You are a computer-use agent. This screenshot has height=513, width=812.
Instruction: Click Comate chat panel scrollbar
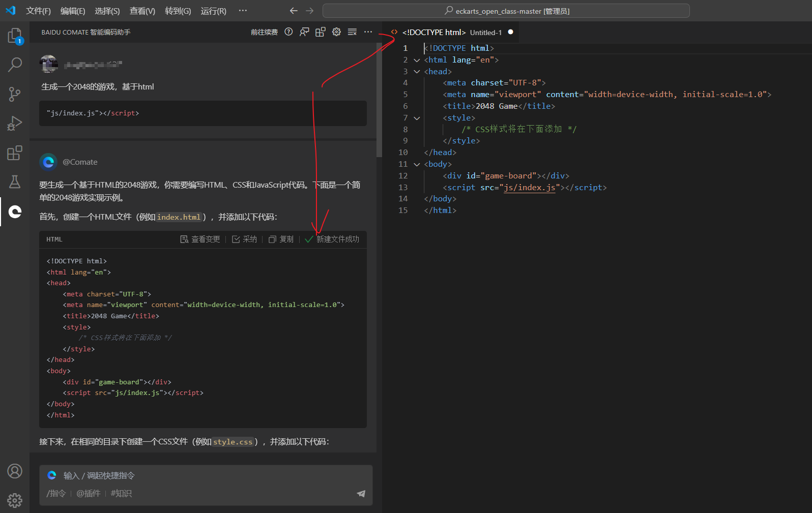click(x=379, y=101)
